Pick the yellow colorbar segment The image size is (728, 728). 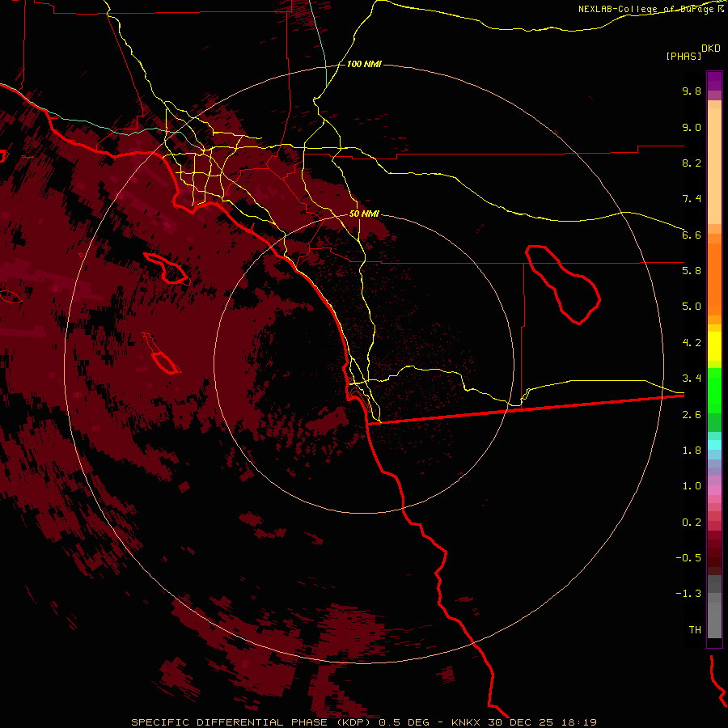[714, 346]
